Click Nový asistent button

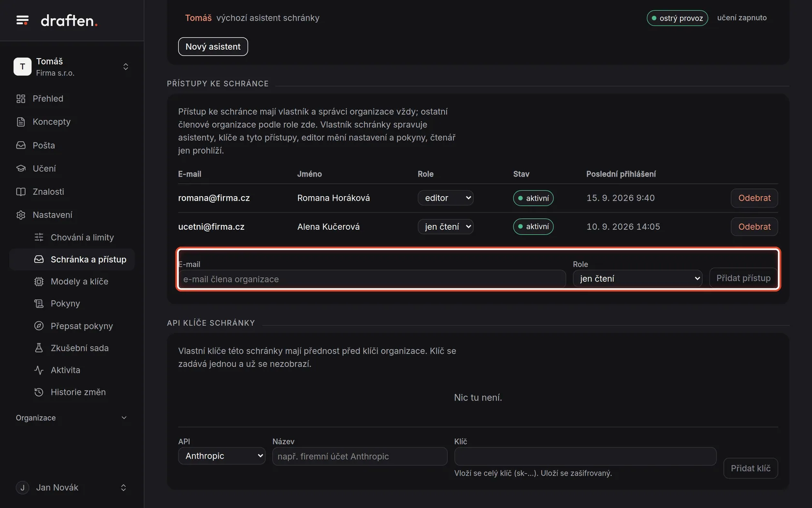pos(213,46)
